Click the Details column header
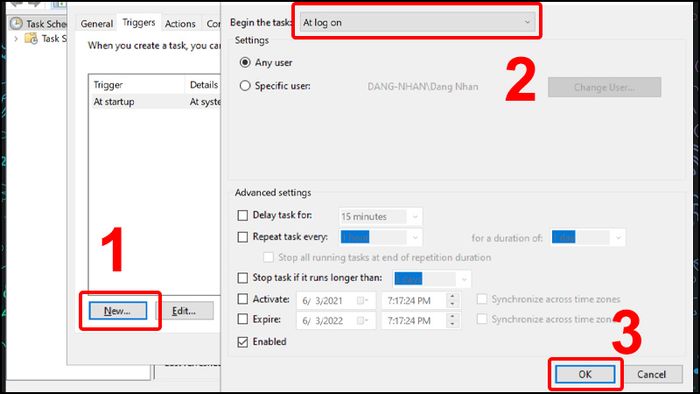The height and width of the screenshot is (394, 700). coord(203,85)
